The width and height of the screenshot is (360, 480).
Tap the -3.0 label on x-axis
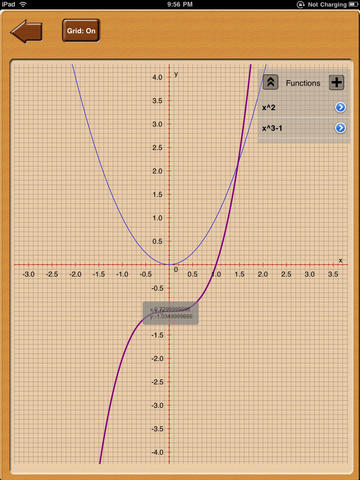(x=28, y=274)
